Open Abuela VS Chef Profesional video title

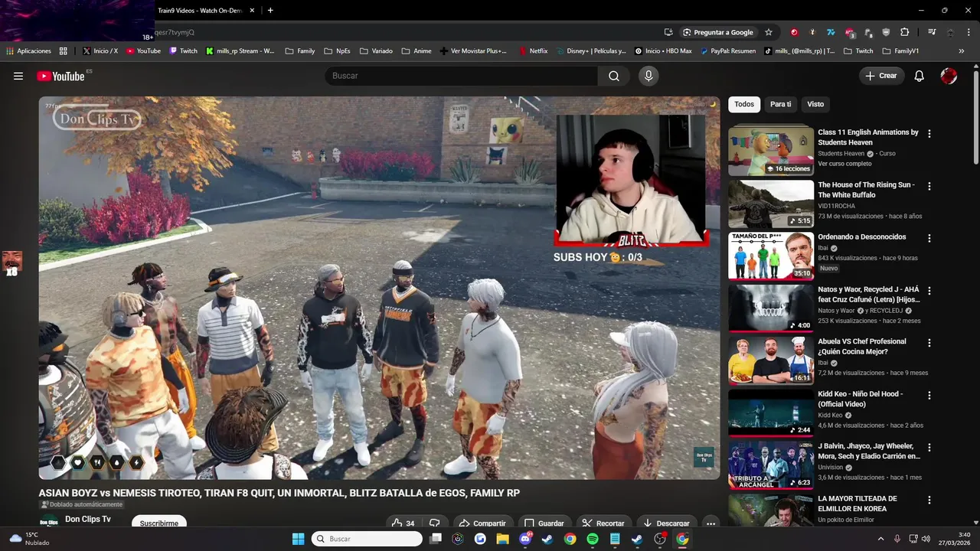pyautogui.click(x=861, y=347)
